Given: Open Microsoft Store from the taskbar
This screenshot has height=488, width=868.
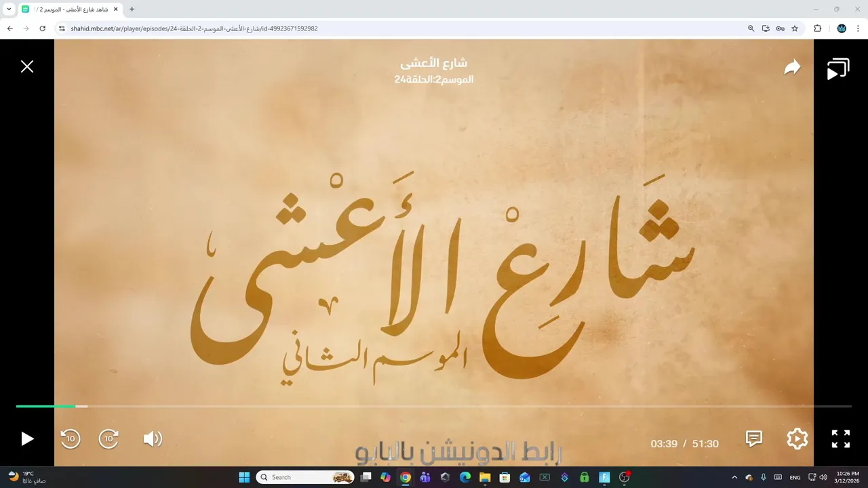Looking at the screenshot, I should [x=505, y=477].
